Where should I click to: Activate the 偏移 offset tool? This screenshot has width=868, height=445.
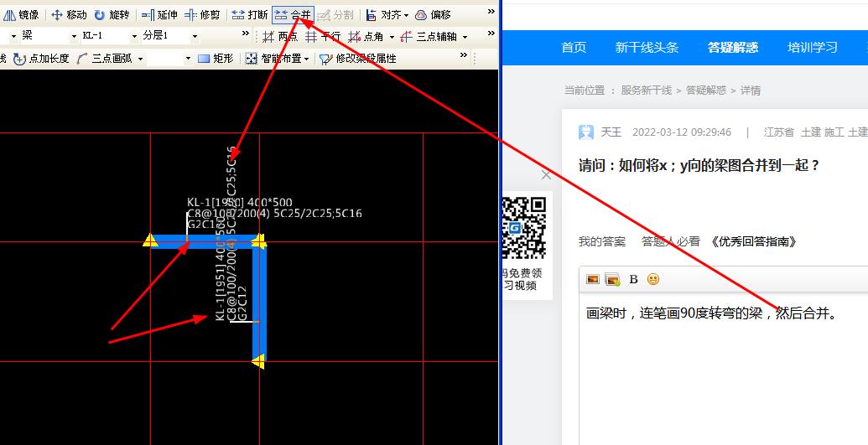[x=433, y=15]
